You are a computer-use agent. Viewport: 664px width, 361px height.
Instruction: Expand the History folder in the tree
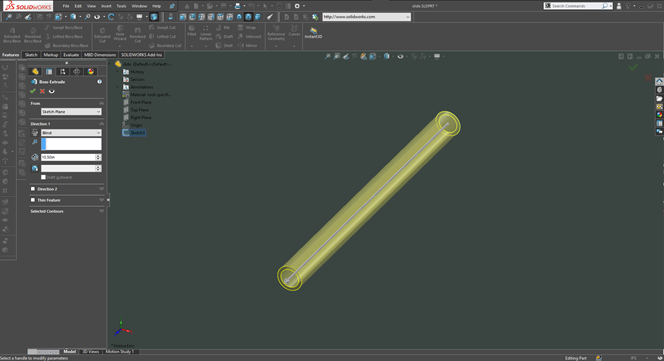(118, 72)
